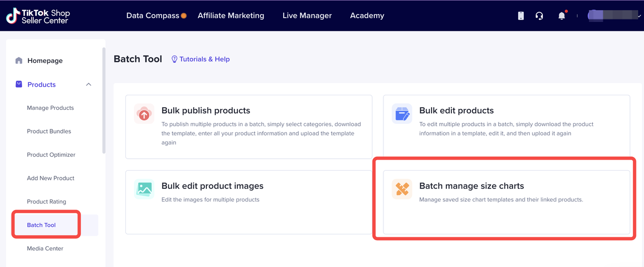Open the notifications bell
The image size is (644, 267).
tap(561, 16)
